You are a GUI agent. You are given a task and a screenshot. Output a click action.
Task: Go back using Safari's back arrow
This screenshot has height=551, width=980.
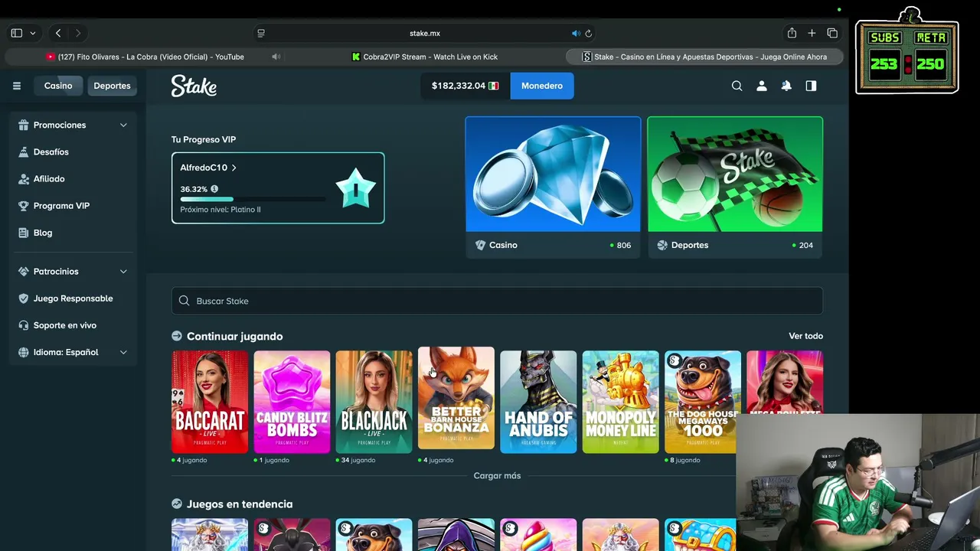[58, 33]
